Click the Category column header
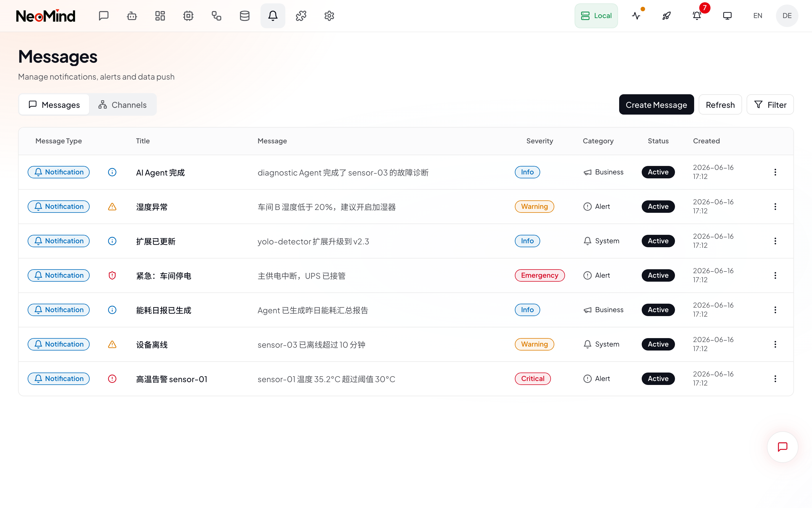The height and width of the screenshot is (508, 812). (x=598, y=141)
